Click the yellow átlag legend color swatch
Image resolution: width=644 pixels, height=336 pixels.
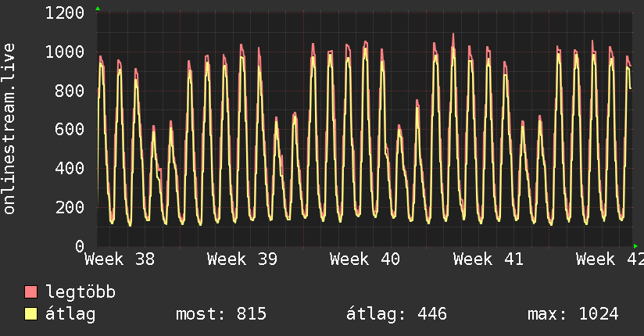click(31, 314)
